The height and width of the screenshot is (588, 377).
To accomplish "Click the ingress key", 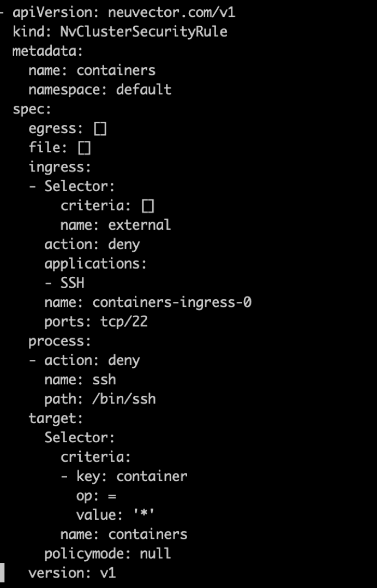I will click(59, 167).
